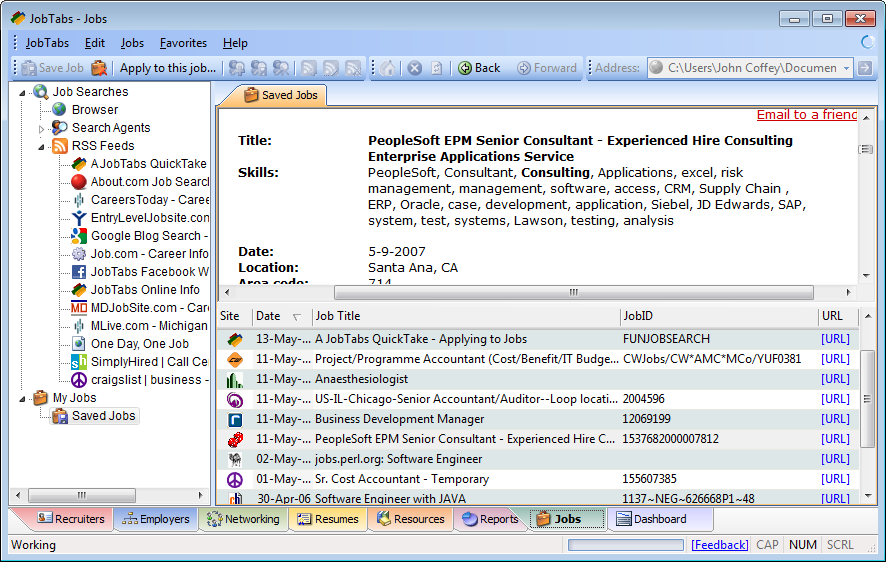Open EntryLevelJobsite.com feed

coord(149,218)
